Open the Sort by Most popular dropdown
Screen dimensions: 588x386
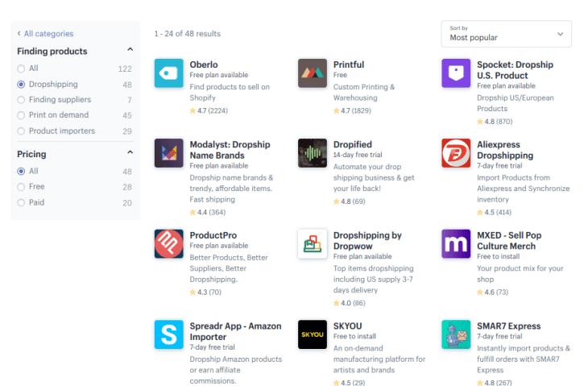[507, 34]
